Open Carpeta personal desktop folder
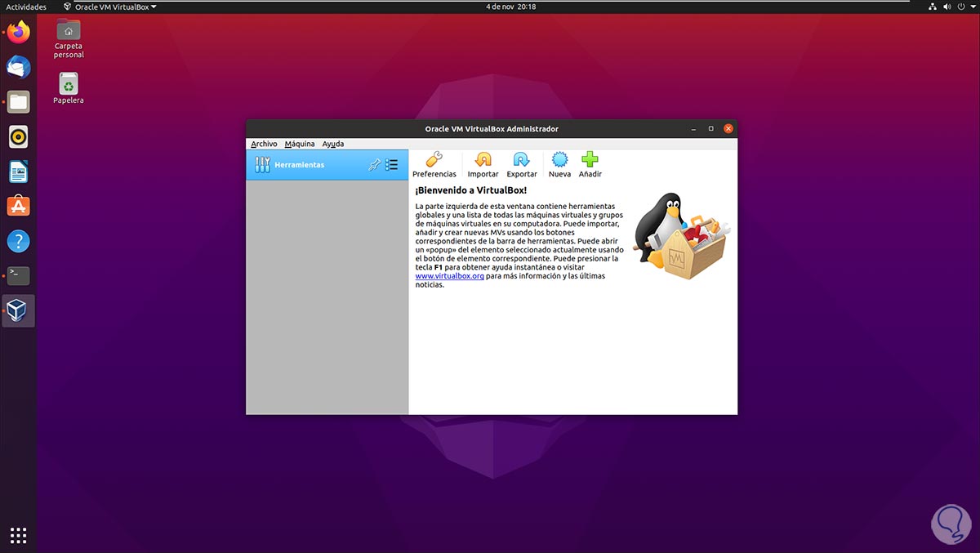Viewport: 980px width, 553px height. [x=69, y=38]
